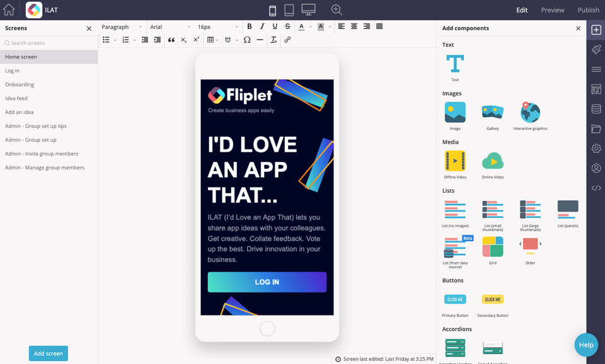Toggle strikethrough formatting
605x364 pixels.
point(287,26)
